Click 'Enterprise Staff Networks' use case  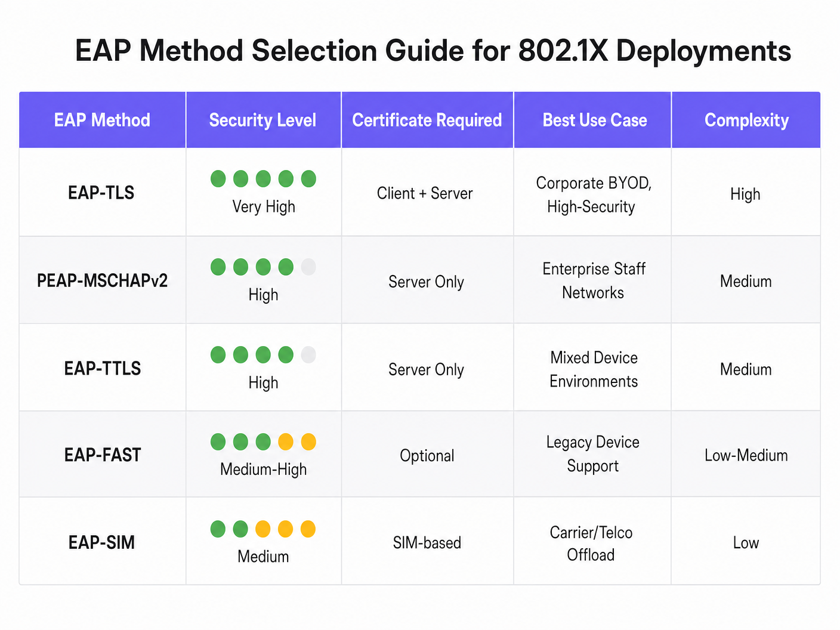(594, 280)
